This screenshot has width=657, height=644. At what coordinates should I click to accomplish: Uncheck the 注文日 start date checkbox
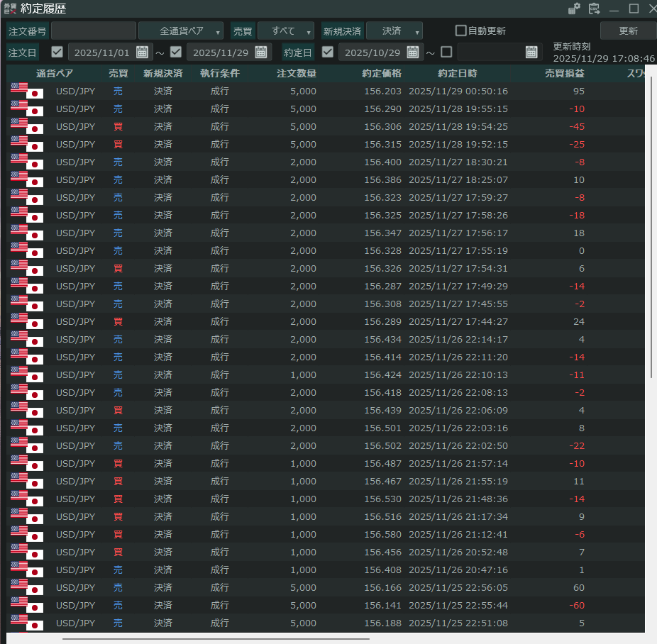[57, 52]
